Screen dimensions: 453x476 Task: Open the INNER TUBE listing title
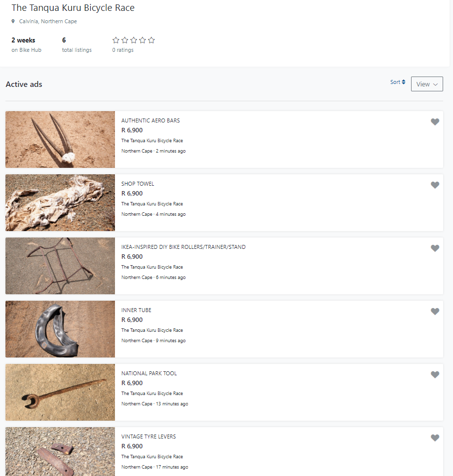[136, 310]
